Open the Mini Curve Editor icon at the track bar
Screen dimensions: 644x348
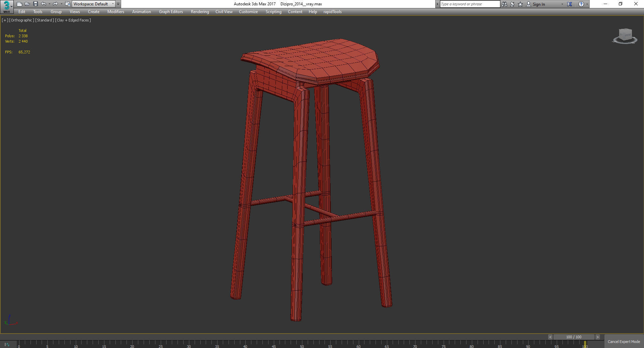click(7, 344)
